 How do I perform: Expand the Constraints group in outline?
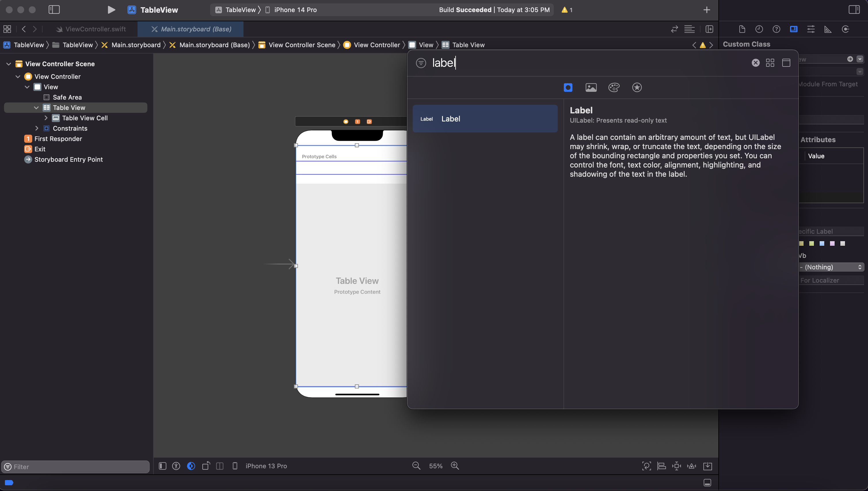coord(37,128)
